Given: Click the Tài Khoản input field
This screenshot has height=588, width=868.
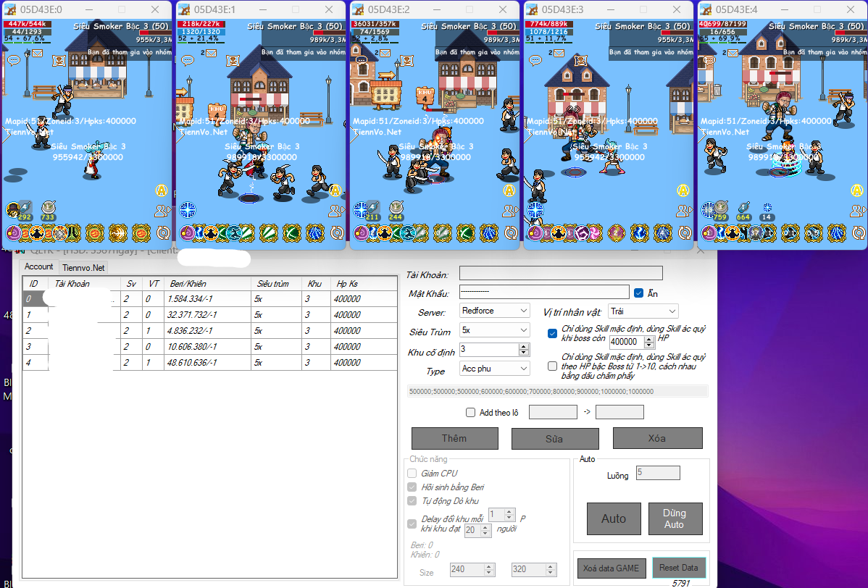Looking at the screenshot, I should coord(561,274).
